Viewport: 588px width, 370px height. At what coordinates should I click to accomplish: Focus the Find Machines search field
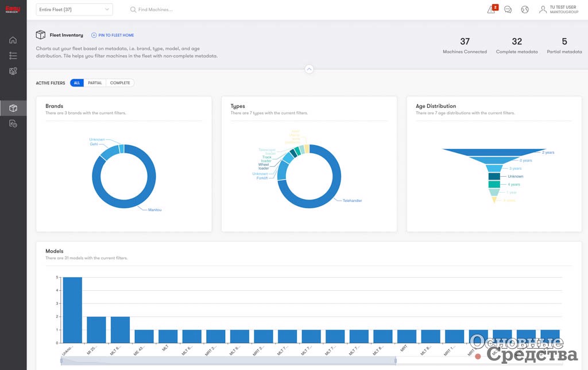155,9
